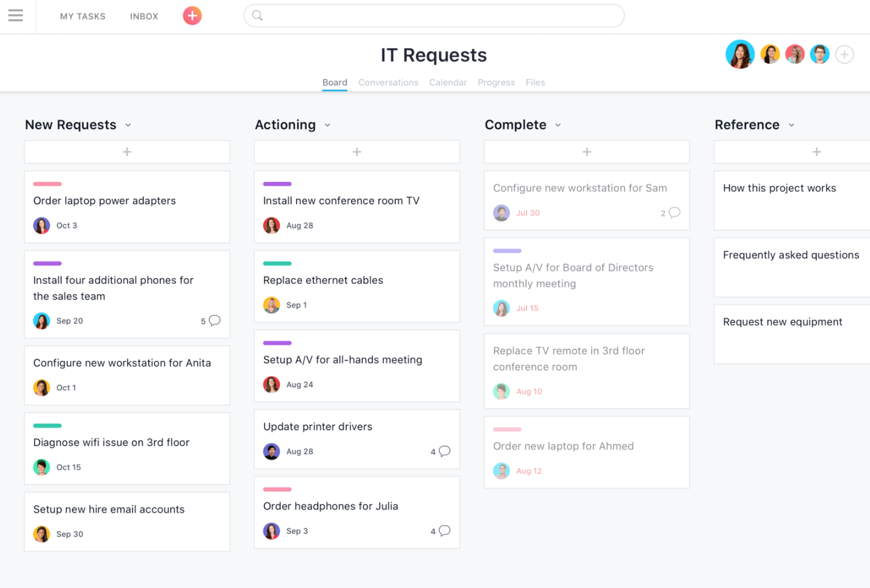870x588 pixels.
Task: Click avatar on Diagnose wifi issue on 3rd floor
Action: point(41,467)
